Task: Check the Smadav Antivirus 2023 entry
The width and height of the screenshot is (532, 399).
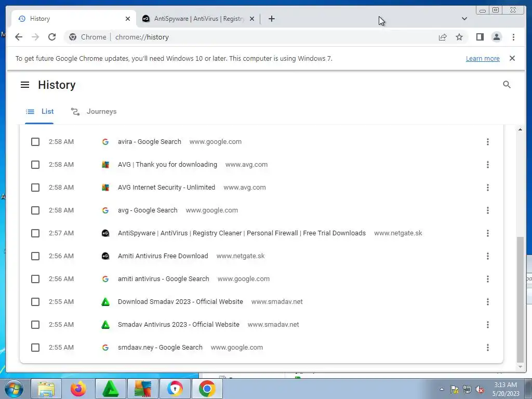Action: 35,325
